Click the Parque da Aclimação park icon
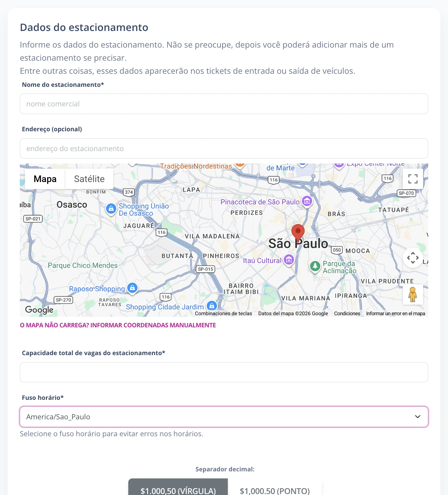 pos(315,266)
